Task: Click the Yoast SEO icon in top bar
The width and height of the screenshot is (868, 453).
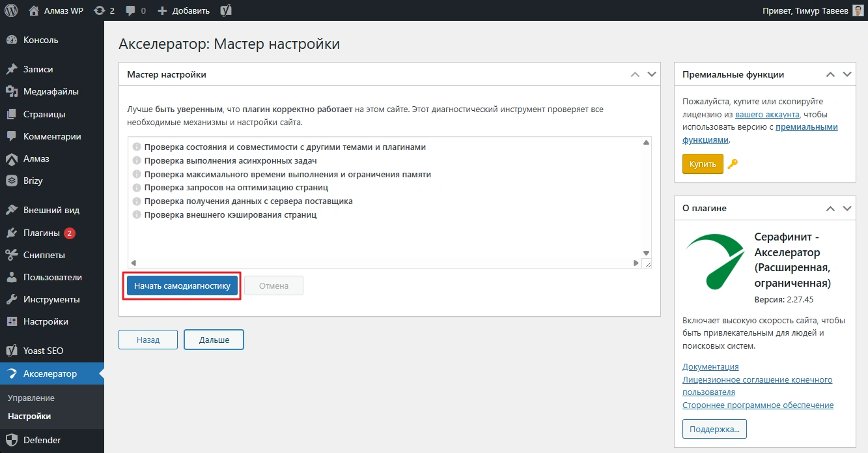Action: (x=226, y=10)
